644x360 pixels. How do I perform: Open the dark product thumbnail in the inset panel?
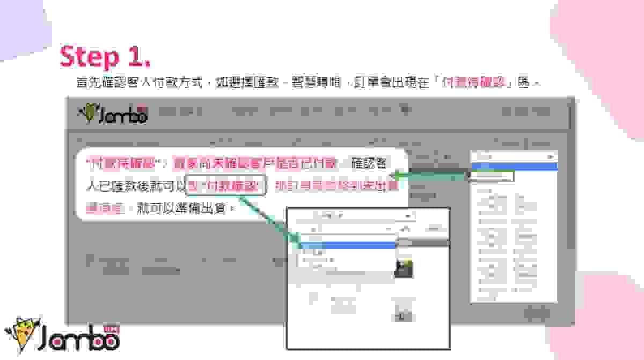pyautogui.click(x=404, y=267)
